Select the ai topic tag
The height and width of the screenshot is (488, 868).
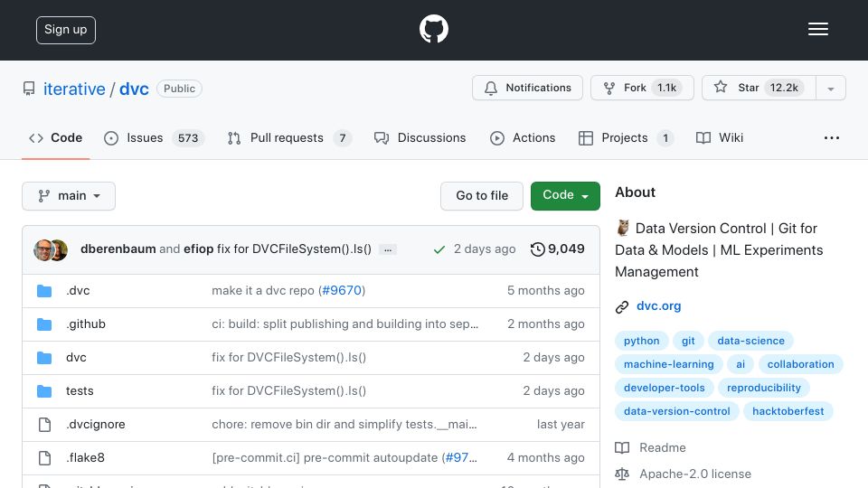[741, 364]
